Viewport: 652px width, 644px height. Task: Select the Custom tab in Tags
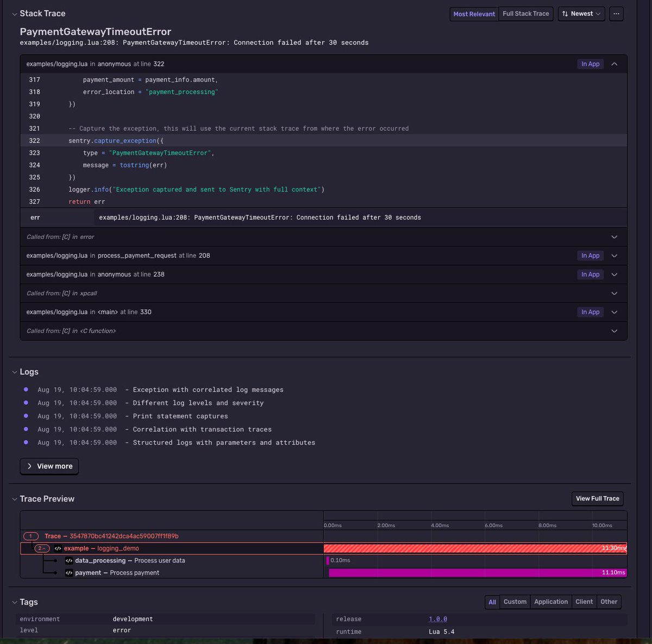tap(515, 602)
